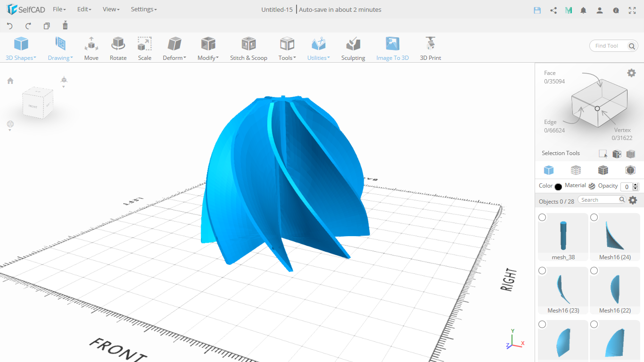The image size is (644, 362).
Task: Open the Sculpting tool
Action: [353, 49]
